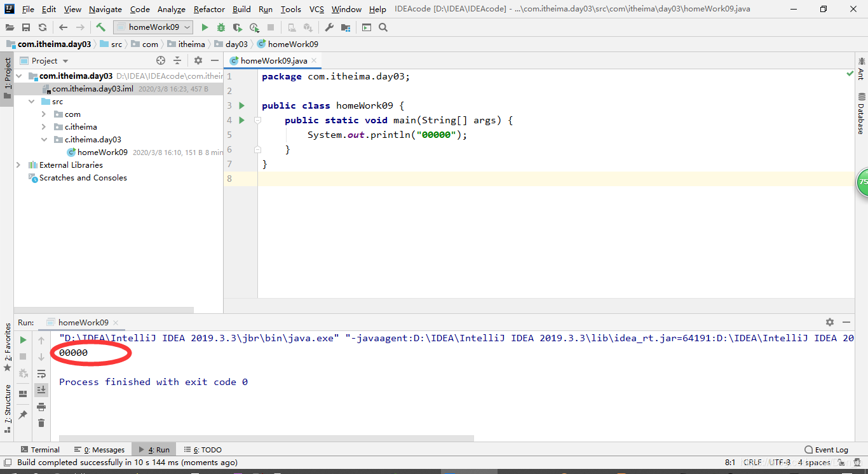Viewport: 868px width, 474px height.
Task: Synchronize files with the refresh arrows icon
Action: [x=43, y=27]
